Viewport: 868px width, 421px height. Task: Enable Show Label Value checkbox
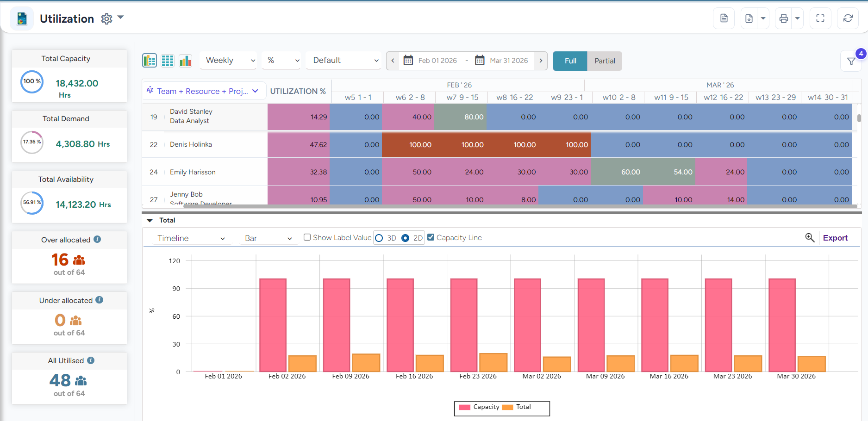307,237
